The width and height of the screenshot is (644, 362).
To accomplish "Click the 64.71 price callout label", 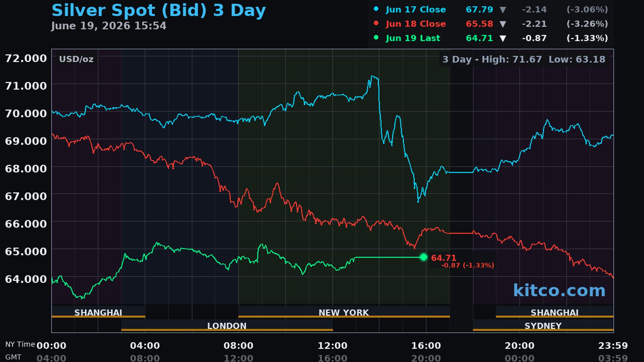I will tap(443, 258).
